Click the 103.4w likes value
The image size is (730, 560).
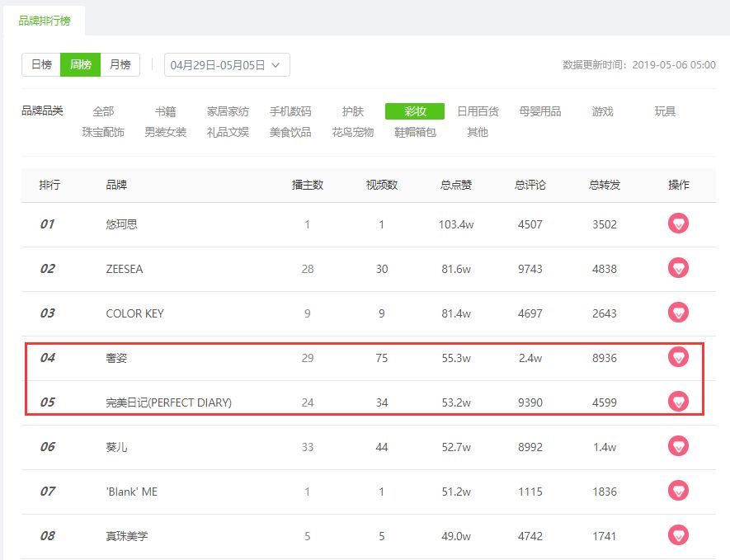456,224
